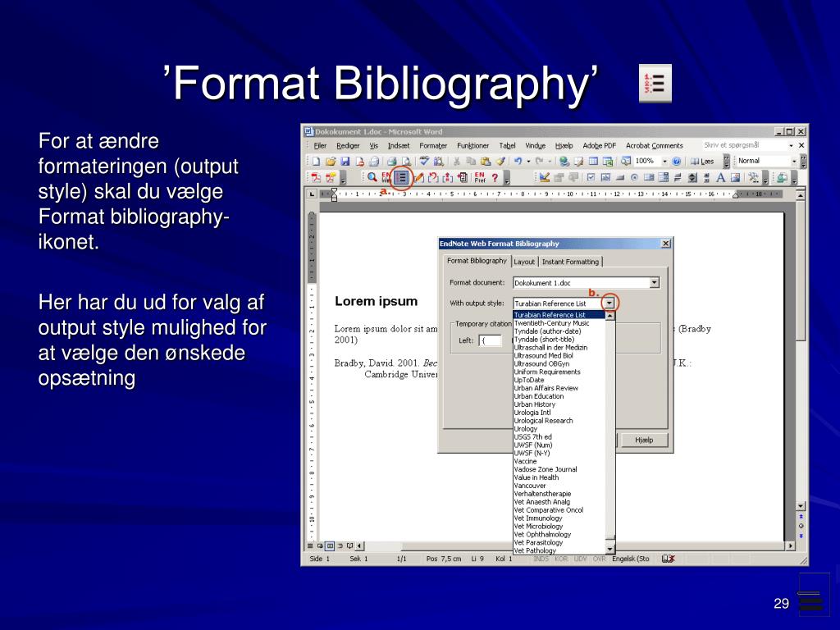Open the Normal style dropdown
840x630 pixels.
click(794, 161)
